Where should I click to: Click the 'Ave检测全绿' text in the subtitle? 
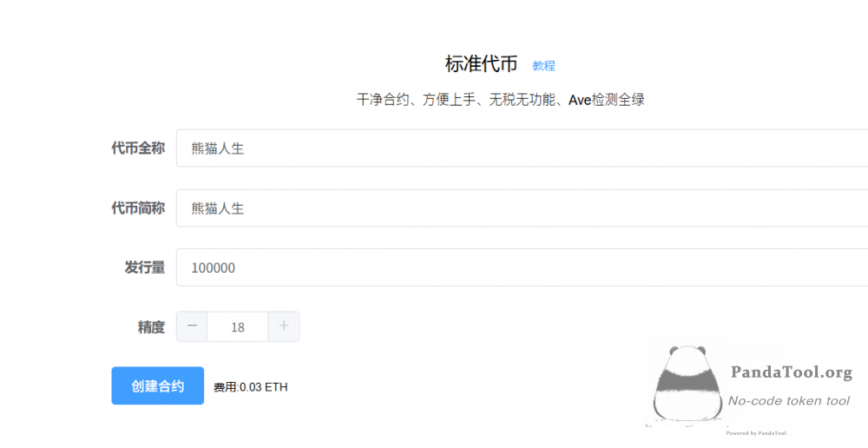click(606, 100)
